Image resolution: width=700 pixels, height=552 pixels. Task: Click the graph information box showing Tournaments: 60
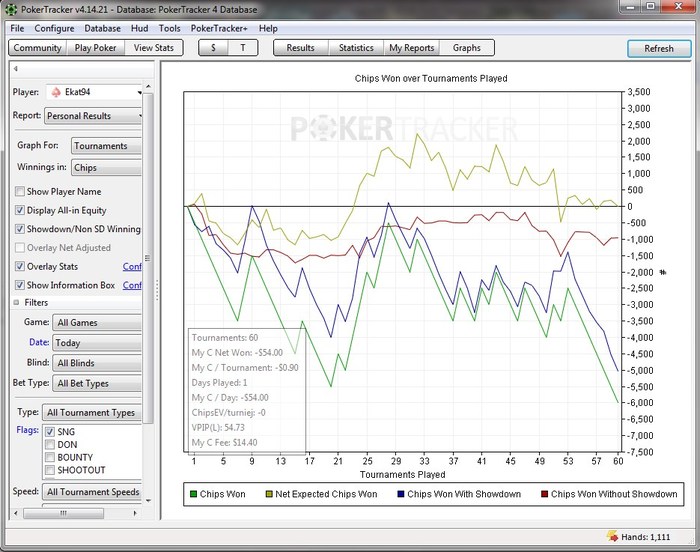[x=248, y=390]
